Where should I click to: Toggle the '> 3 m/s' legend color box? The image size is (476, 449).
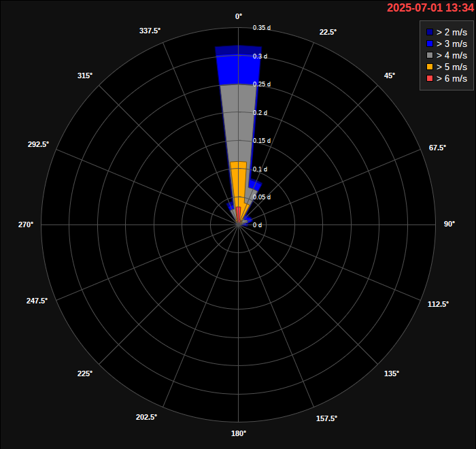(x=430, y=44)
